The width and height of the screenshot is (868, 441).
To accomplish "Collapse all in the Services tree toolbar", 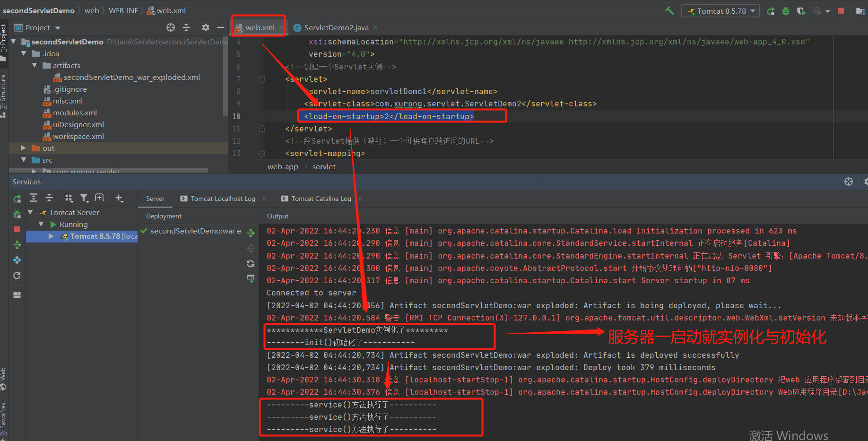I will tap(49, 198).
